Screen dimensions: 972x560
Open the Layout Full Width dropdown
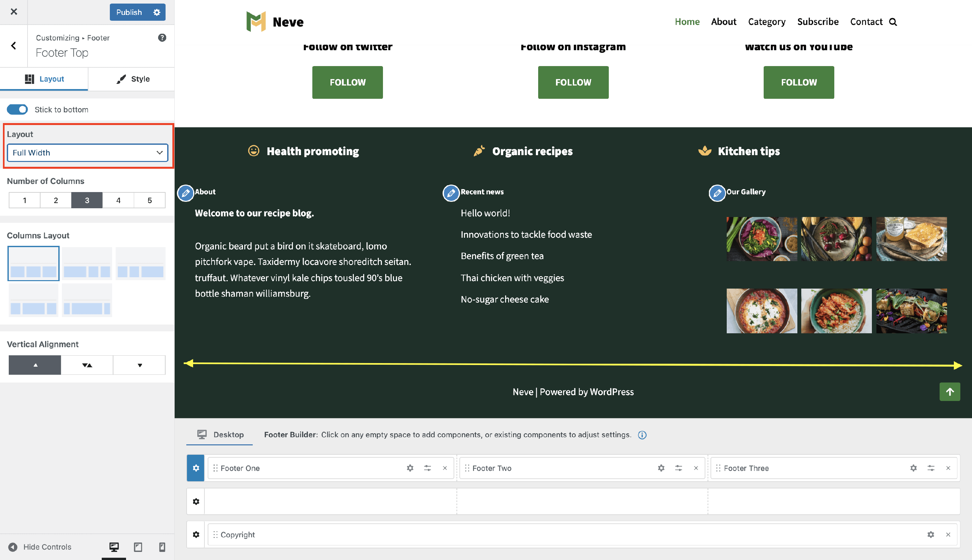point(87,153)
